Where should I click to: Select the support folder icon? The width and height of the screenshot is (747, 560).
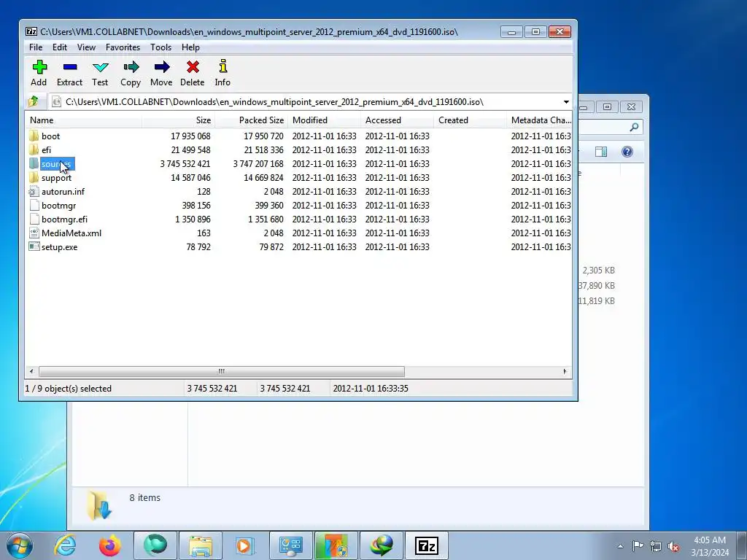[x=34, y=178]
